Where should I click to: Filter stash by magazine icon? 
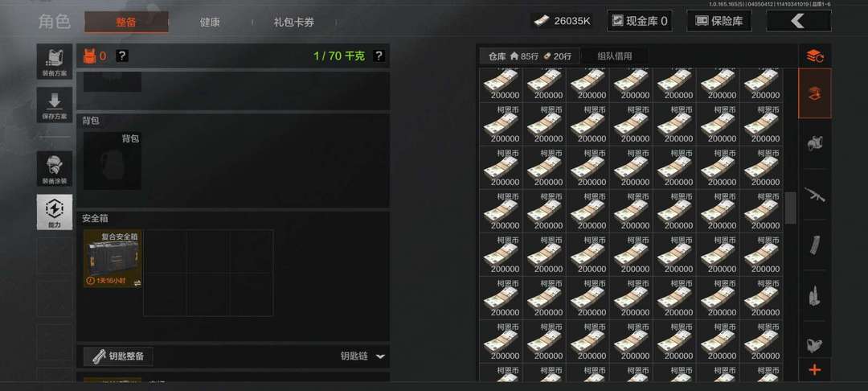[814, 245]
